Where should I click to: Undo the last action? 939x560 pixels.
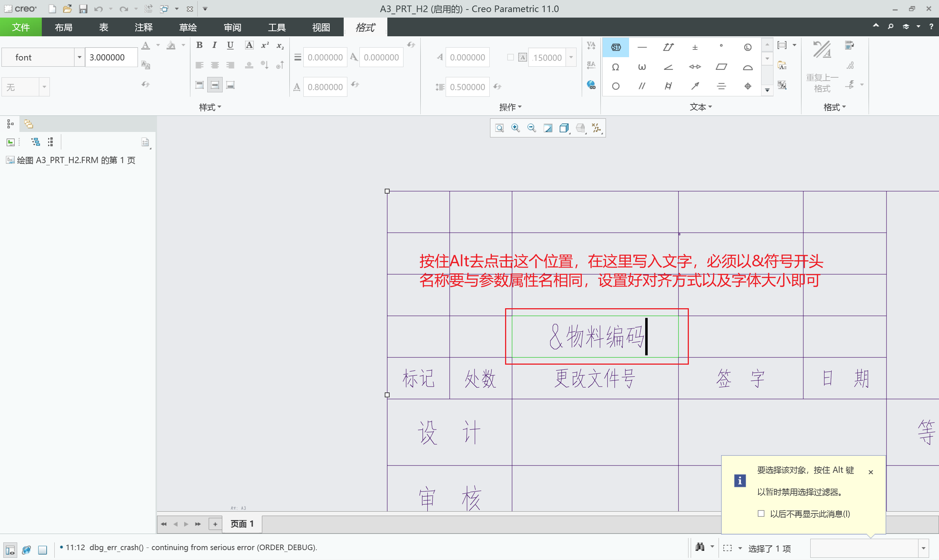point(98,9)
